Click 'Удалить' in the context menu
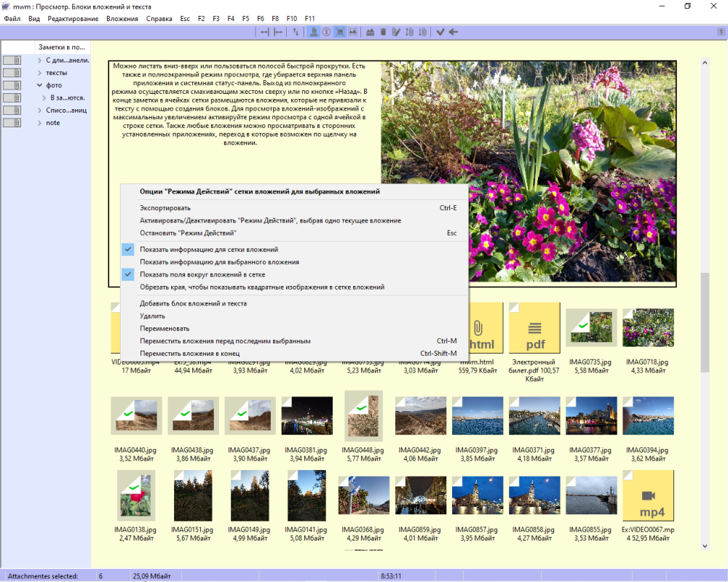The height and width of the screenshot is (582, 728). pos(152,316)
